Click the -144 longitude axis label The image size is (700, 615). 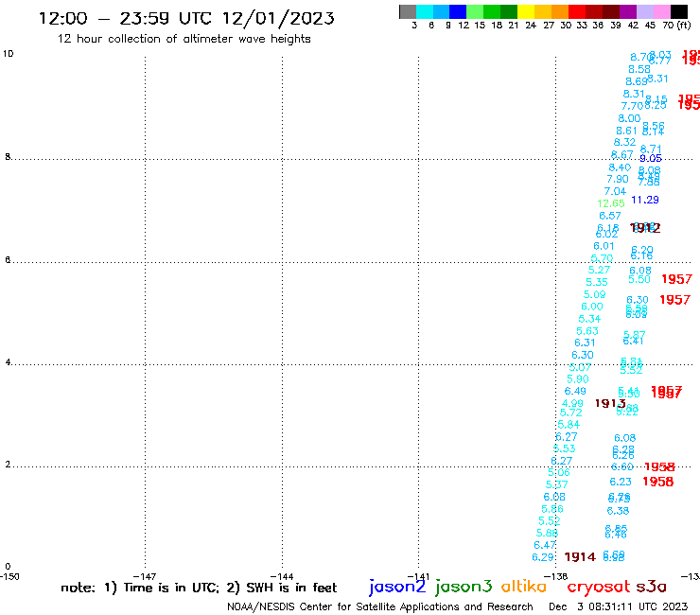282,576
